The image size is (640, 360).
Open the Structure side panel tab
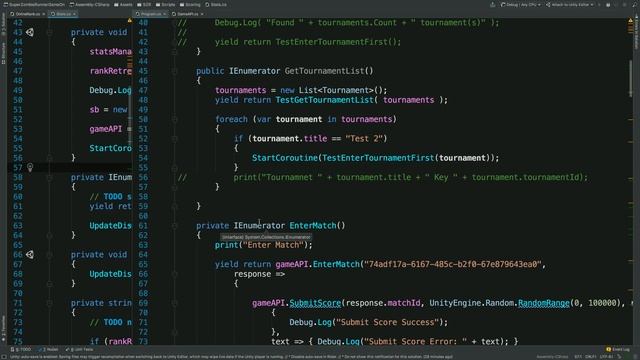[3, 53]
